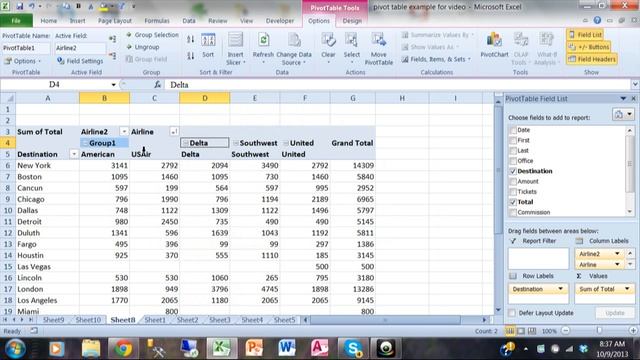Click the PivotTable Name field PivotTable1

click(x=26, y=48)
